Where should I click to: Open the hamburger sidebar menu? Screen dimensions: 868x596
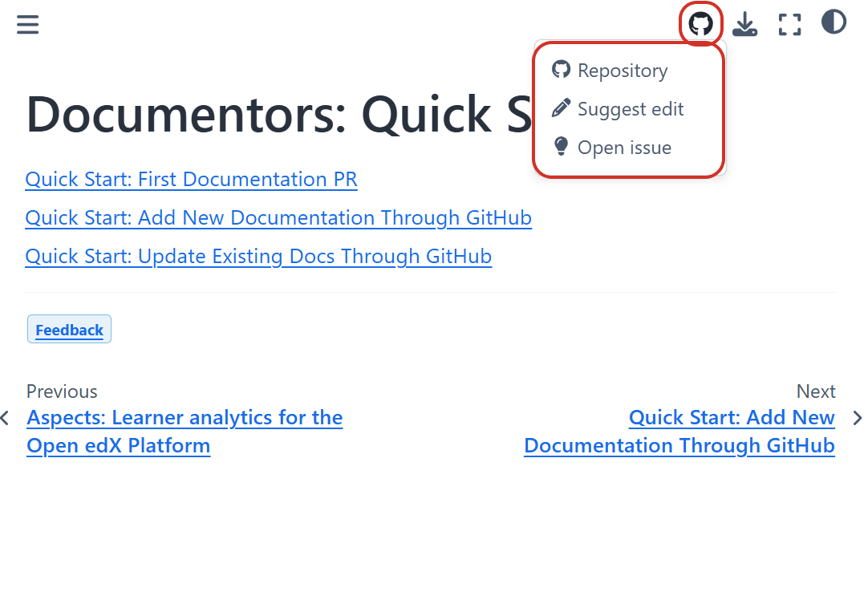pyautogui.click(x=28, y=24)
